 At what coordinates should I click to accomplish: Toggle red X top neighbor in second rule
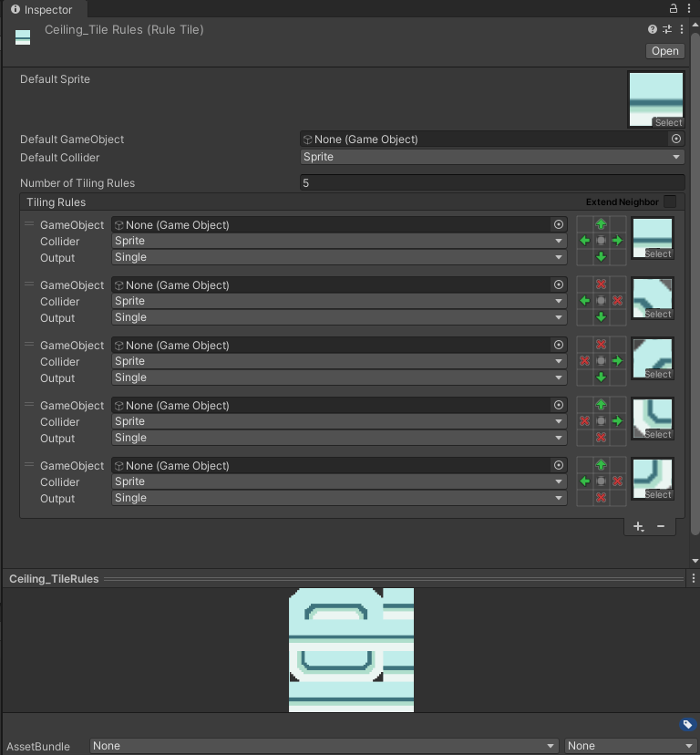[x=601, y=284]
